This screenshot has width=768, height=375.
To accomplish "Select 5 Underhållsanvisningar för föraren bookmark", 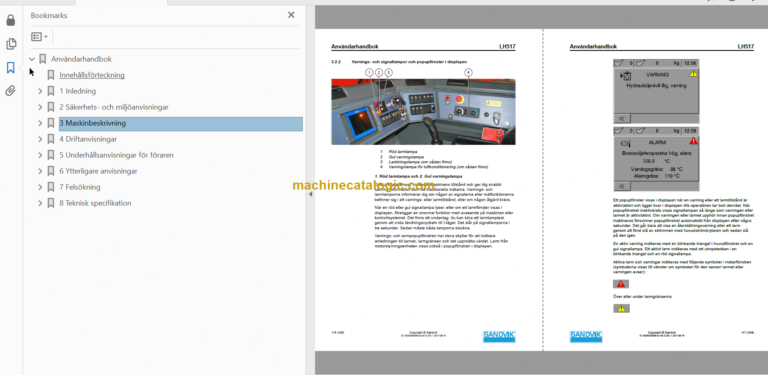I will pyautogui.click(x=117, y=155).
